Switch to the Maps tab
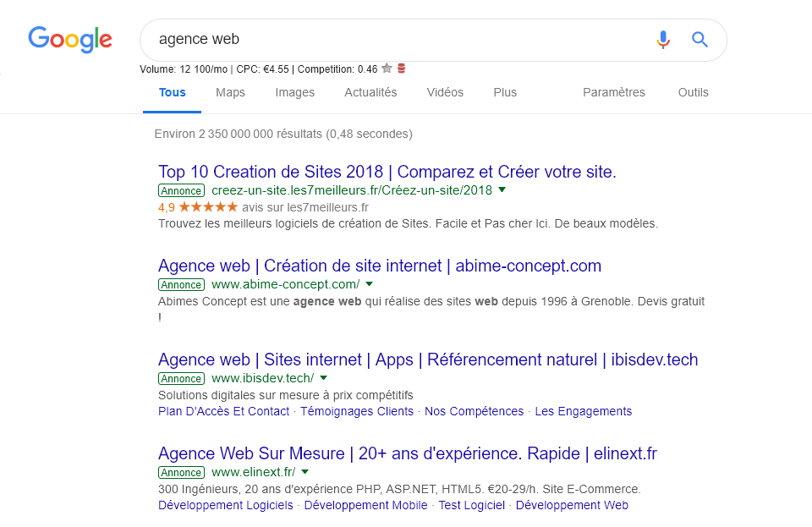 pyautogui.click(x=230, y=92)
